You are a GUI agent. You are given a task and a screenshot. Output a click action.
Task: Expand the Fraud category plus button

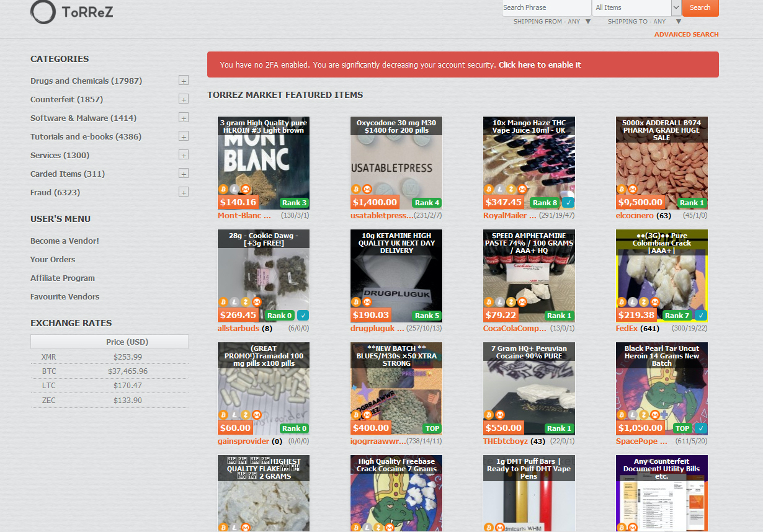[x=184, y=192]
